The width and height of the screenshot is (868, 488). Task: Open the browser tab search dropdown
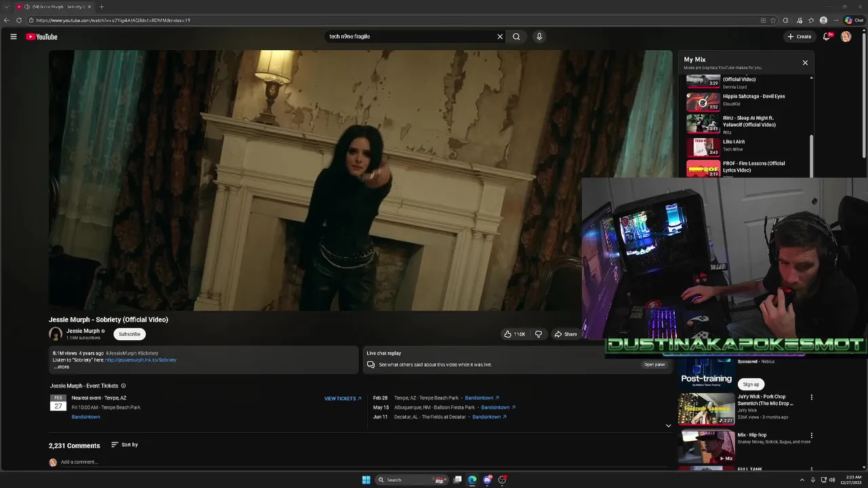tap(7, 7)
